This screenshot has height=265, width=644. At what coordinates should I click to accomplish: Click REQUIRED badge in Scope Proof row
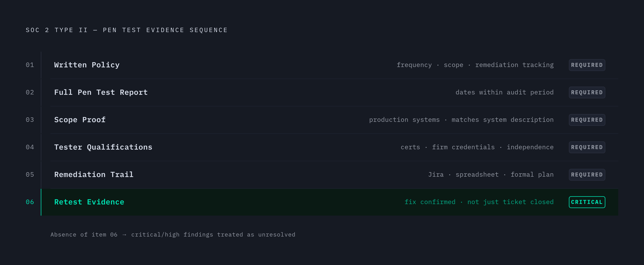587,120
